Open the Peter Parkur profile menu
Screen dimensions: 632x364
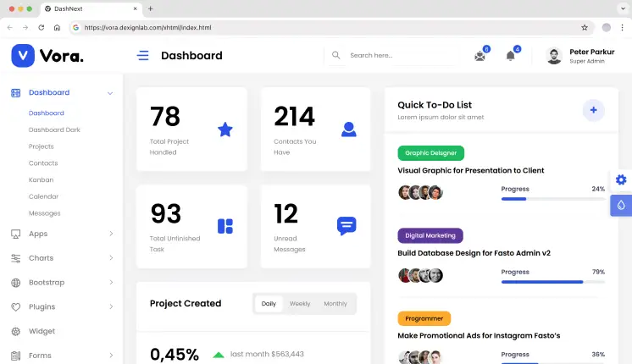point(581,56)
